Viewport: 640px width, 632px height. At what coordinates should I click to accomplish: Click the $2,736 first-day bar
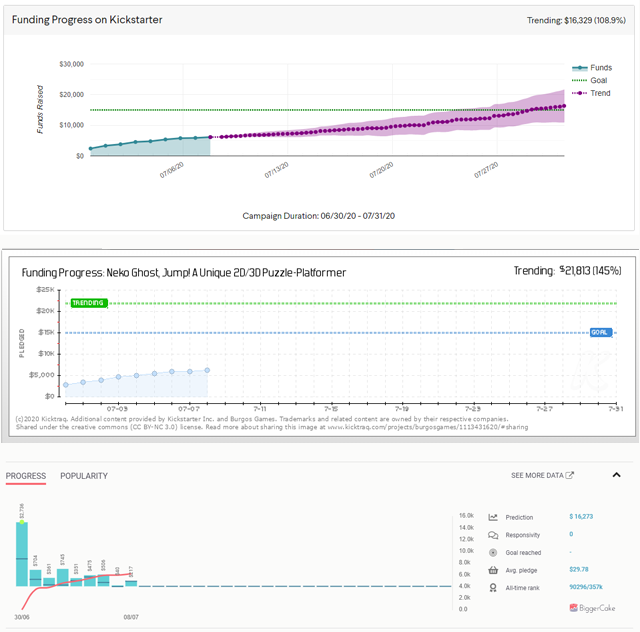(x=22, y=554)
